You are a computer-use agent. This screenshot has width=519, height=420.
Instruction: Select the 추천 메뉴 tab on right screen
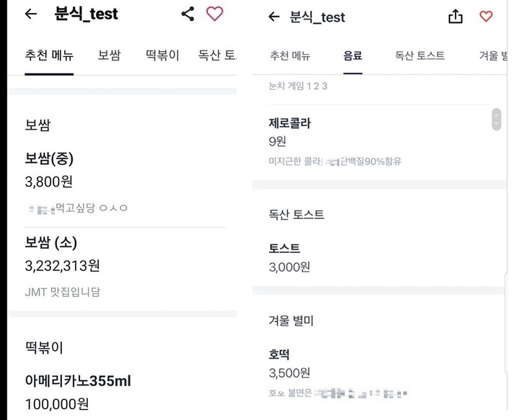pyautogui.click(x=290, y=55)
